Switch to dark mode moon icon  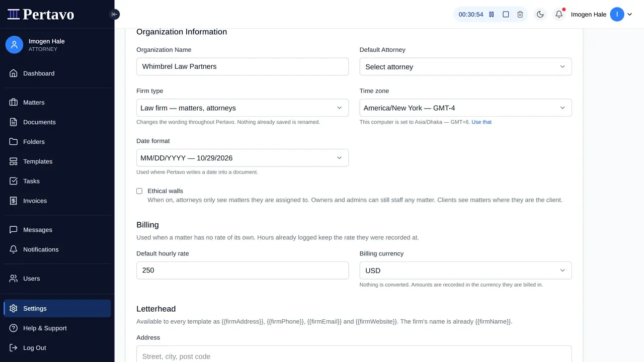pyautogui.click(x=540, y=15)
